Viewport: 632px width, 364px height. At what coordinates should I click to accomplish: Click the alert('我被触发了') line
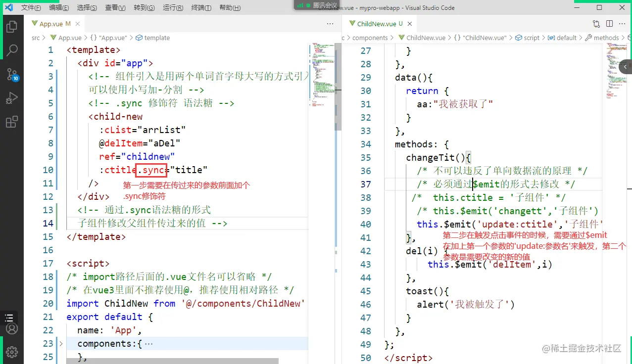click(x=466, y=304)
